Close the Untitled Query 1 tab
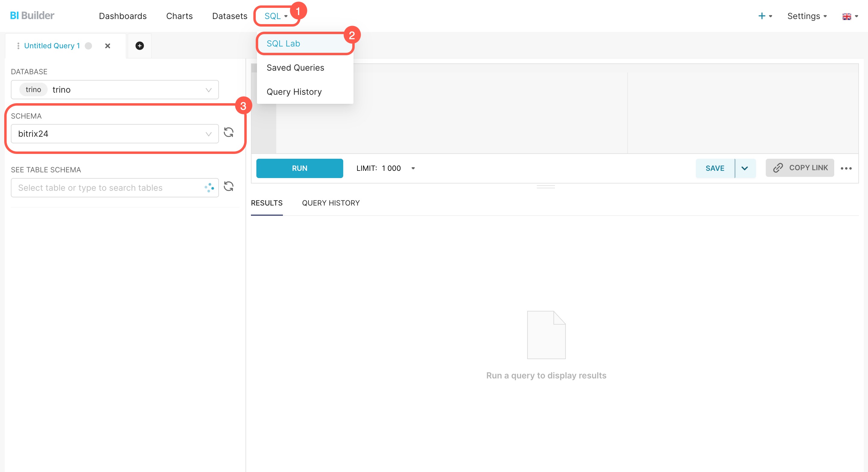The height and width of the screenshot is (472, 868). point(107,46)
